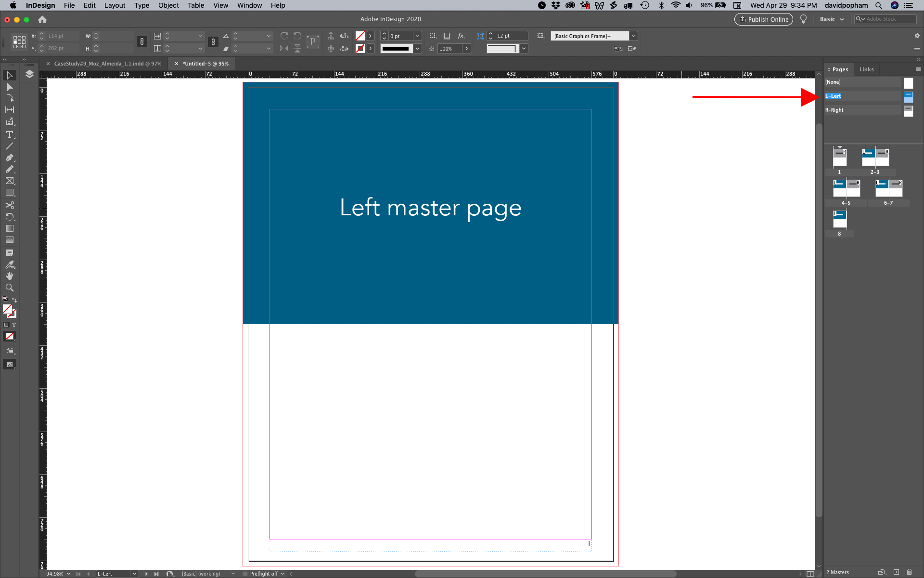
Task: Toggle the constrain proportions link for width and height
Action: click(x=141, y=41)
